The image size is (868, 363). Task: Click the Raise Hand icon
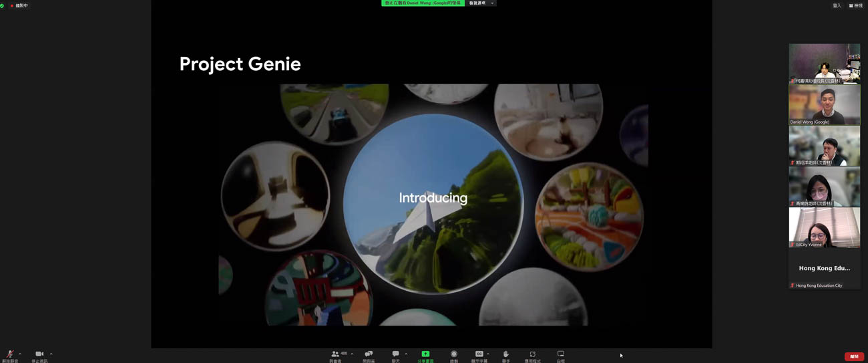(505, 354)
